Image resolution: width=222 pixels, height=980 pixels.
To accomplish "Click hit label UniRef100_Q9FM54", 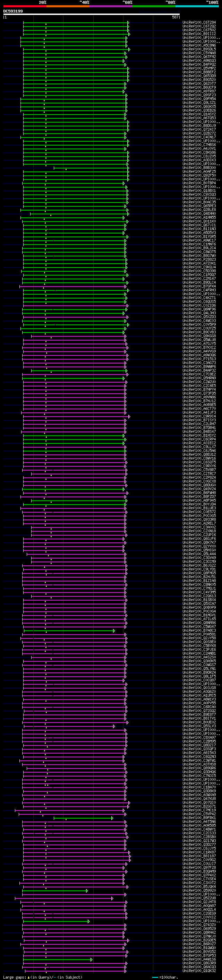I will point(199,99).
